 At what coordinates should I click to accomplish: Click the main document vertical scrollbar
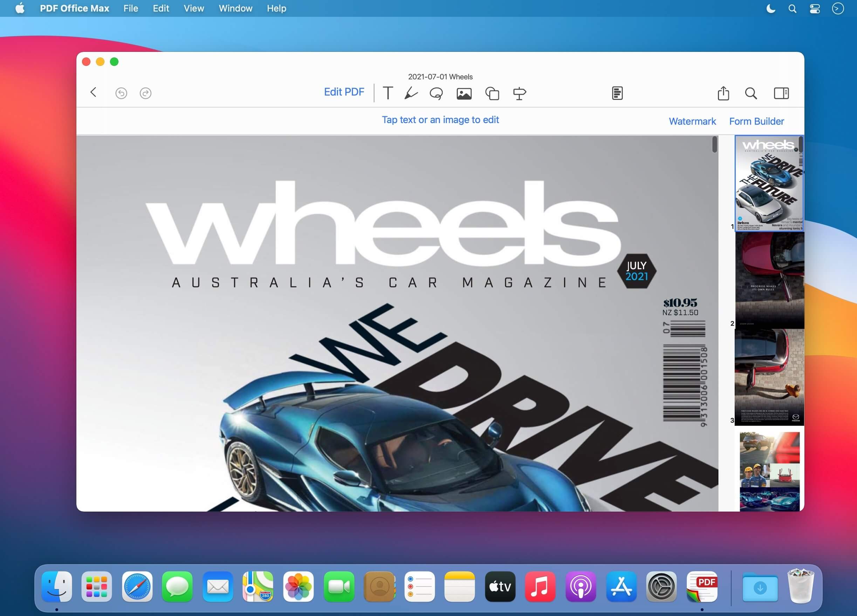coord(714,144)
